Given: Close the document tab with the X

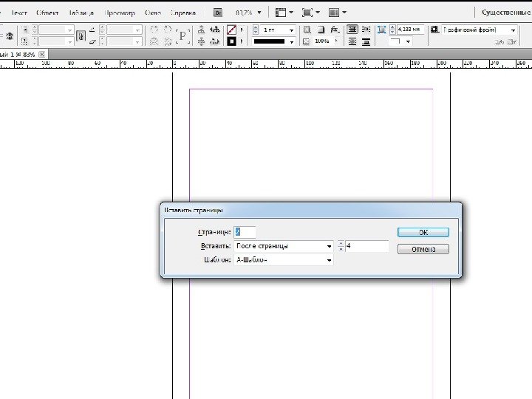Looking at the screenshot, I should (41, 54).
